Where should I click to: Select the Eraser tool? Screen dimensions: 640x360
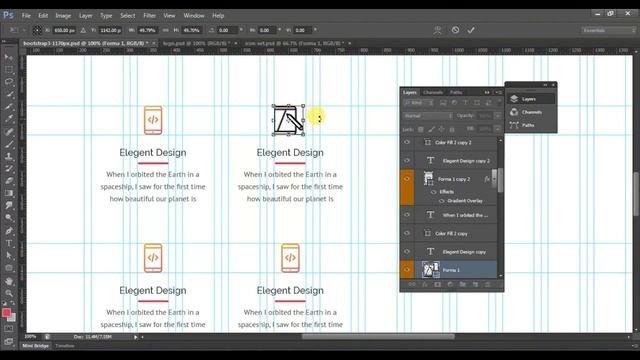click(x=9, y=181)
